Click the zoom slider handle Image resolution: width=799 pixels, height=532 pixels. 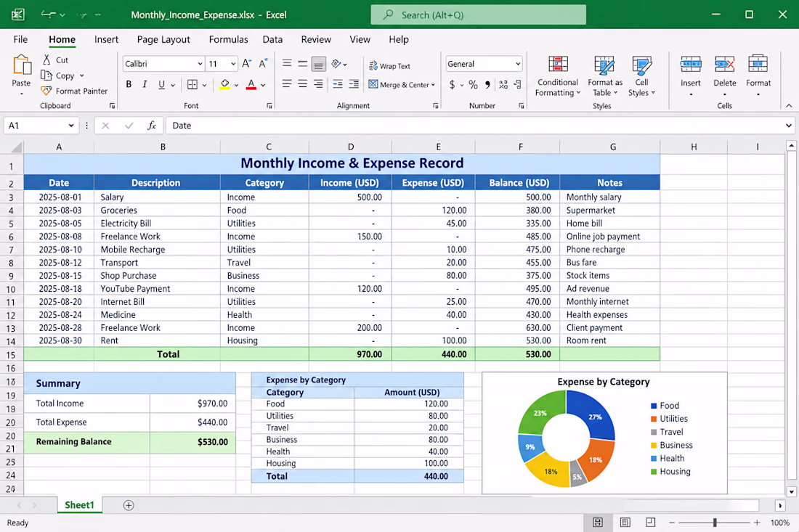pyautogui.click(x=715, y=523)
